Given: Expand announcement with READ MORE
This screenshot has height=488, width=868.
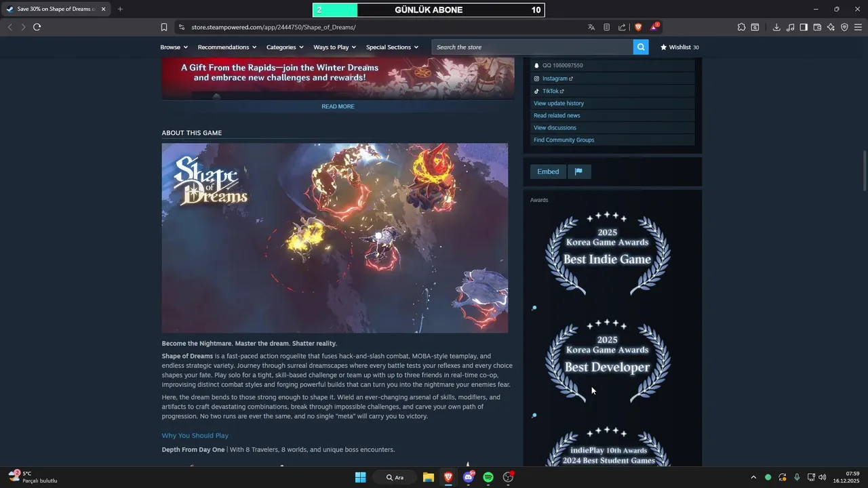Looking at the screenshot, I should (338, 106).
